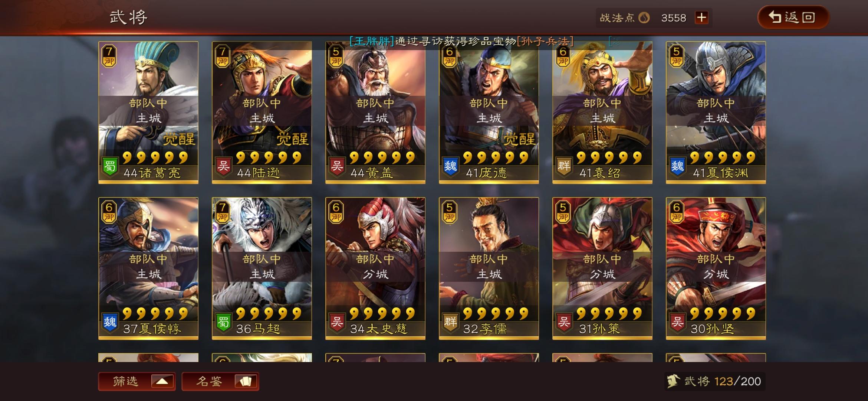Tap the plus icon beside 战法点 3558
868x401 pixels.
point(701,17)
